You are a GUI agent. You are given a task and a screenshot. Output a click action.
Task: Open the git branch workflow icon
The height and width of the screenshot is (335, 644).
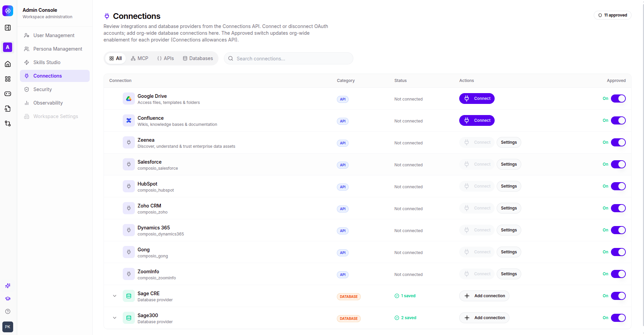tap(8, 123)
